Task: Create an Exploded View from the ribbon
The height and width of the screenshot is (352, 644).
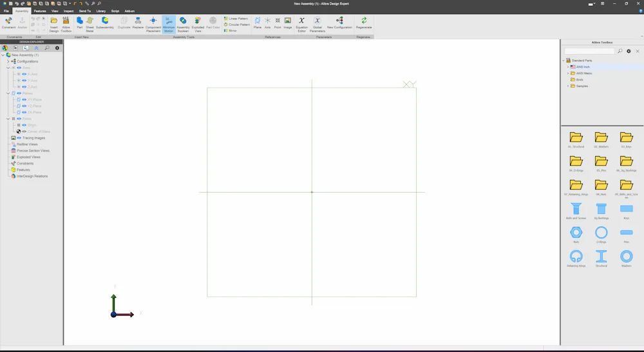Action: (198, 24)
